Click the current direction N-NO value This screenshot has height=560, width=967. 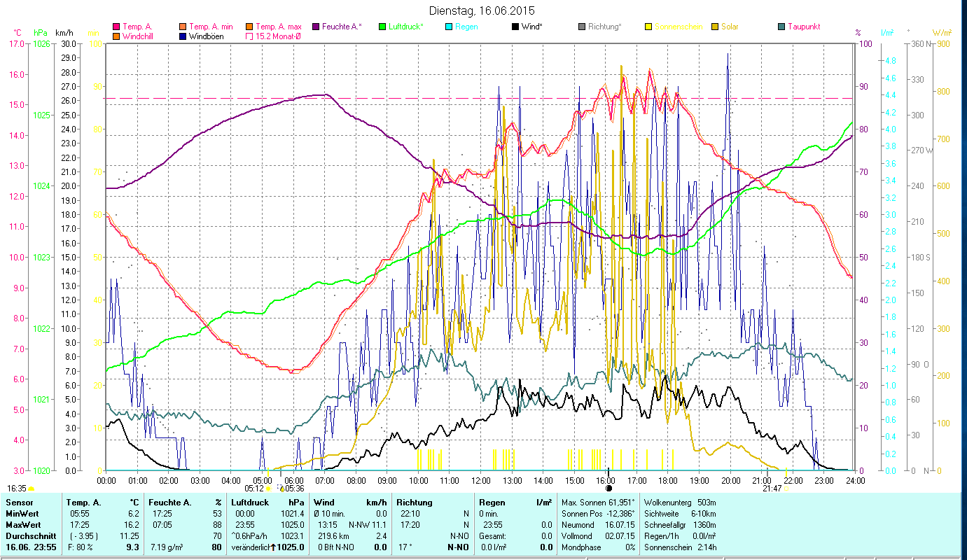click(458, 547)
